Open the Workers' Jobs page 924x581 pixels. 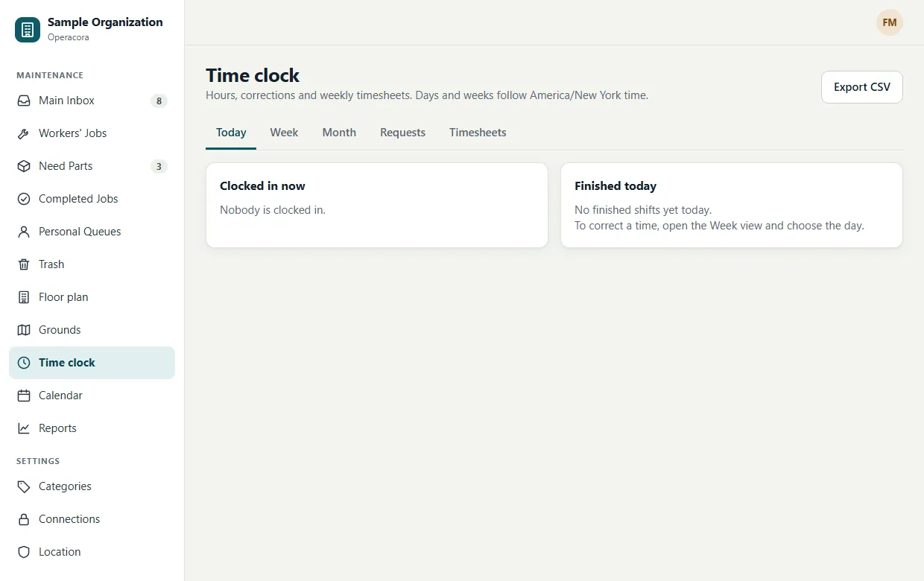coord(92,133)
